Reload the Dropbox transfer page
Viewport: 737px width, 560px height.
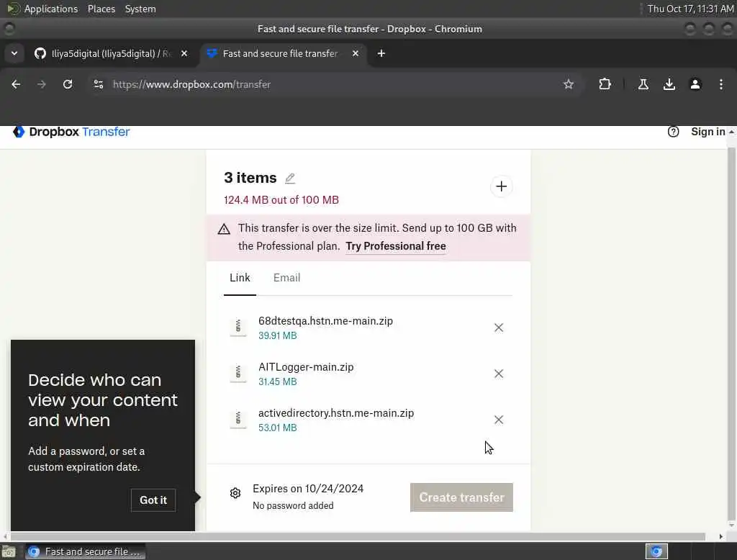(68, 85)
